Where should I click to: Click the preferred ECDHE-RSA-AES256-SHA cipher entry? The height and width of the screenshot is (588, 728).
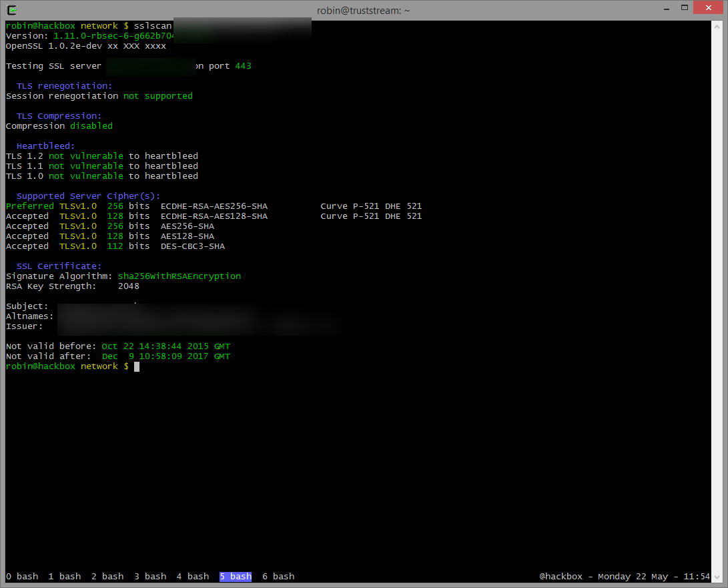point(214,206)
